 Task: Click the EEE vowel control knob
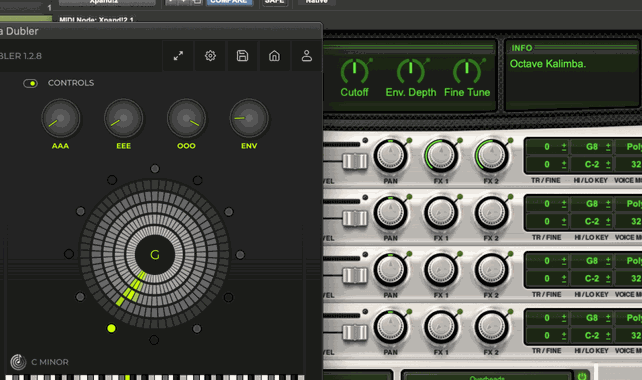(x=123, y=119)
